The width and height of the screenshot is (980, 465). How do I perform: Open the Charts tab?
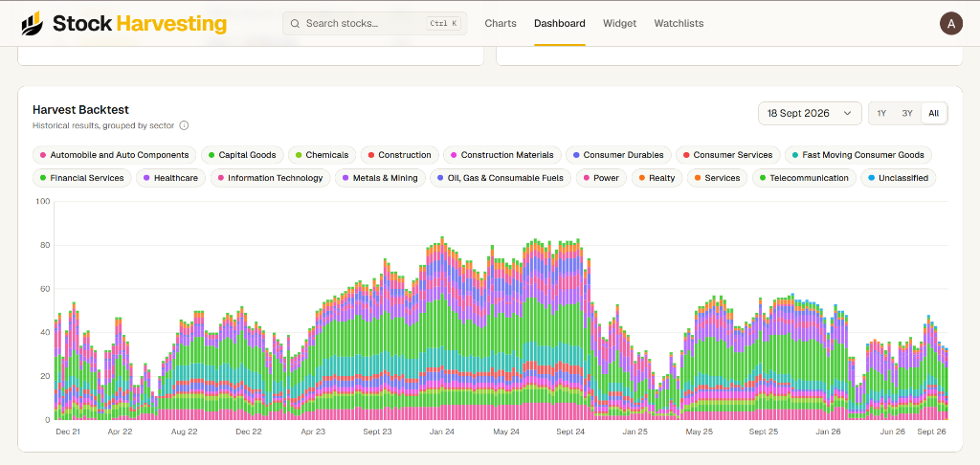click(x=501, y=24)
